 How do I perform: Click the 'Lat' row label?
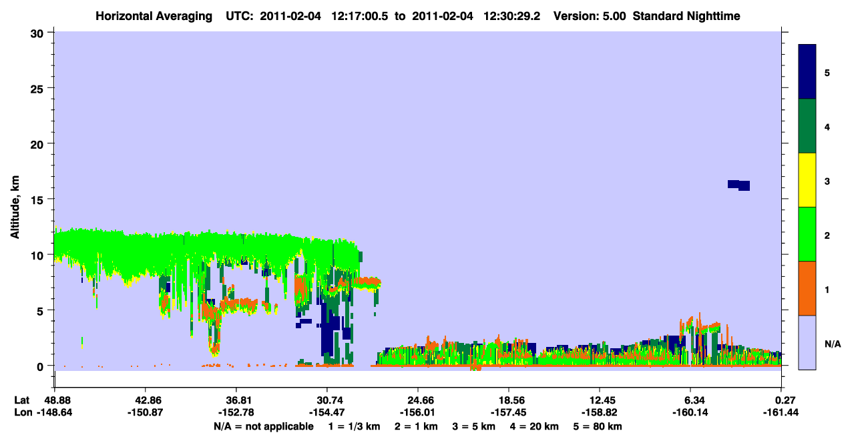[x=22, y=400]
